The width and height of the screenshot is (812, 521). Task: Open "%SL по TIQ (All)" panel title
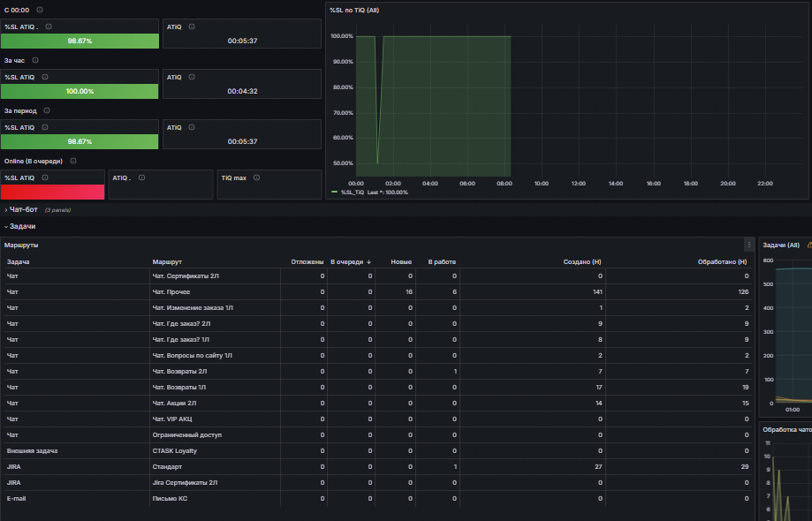point(354,11)
